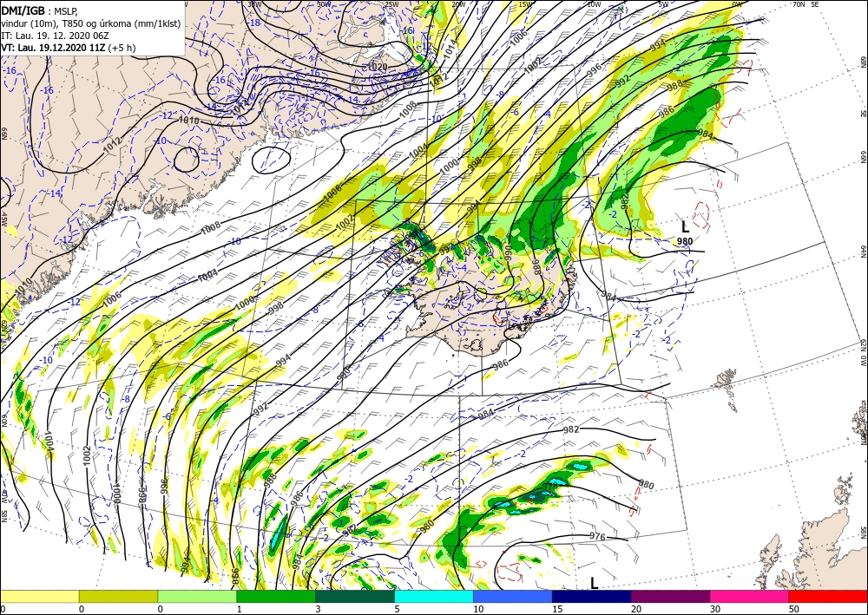Click the legend value "15" under the color bar
868x615 pixels.
click(x=556, y=609)
